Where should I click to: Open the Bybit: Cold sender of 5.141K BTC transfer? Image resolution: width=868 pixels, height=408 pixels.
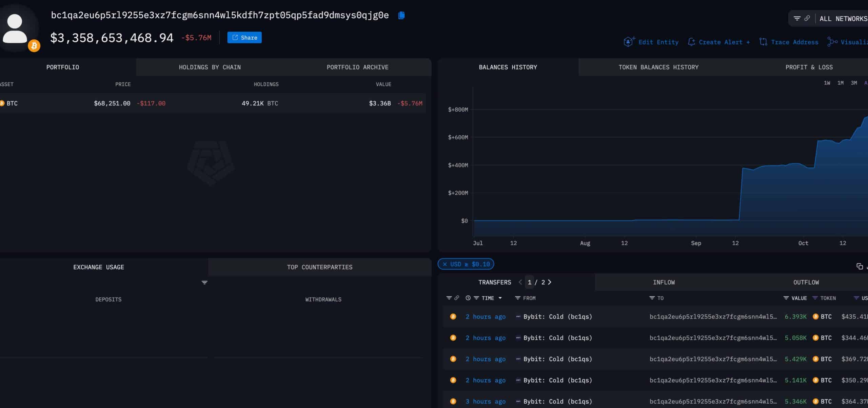pyautogui.click(x=557, y=380)
